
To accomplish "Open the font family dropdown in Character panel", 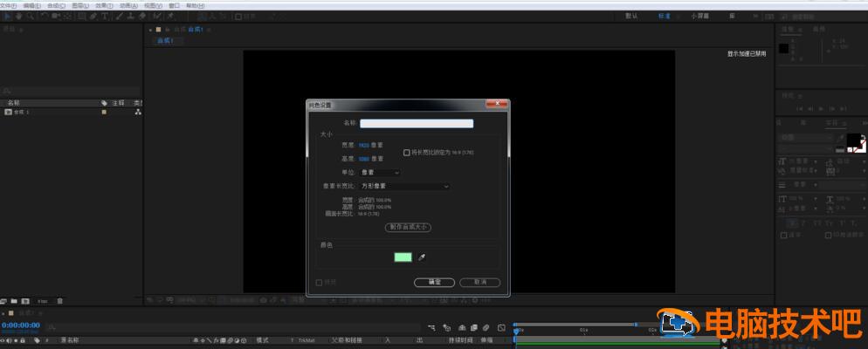I will [806, 137].
